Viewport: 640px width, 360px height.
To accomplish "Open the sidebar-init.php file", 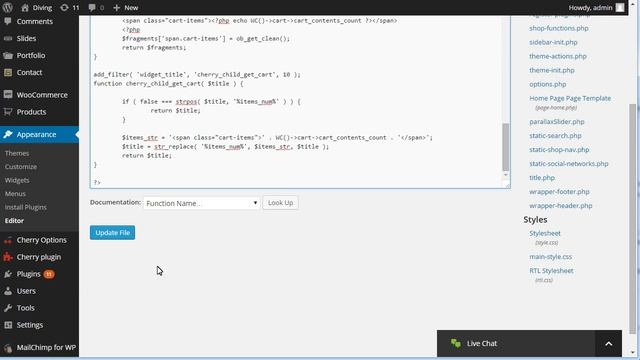I will [553, 42].
